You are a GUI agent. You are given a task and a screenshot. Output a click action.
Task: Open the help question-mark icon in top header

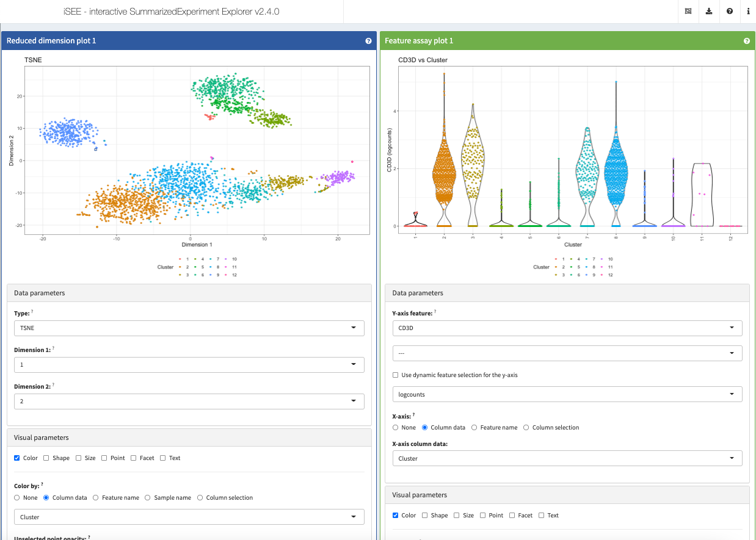[729, 12]
